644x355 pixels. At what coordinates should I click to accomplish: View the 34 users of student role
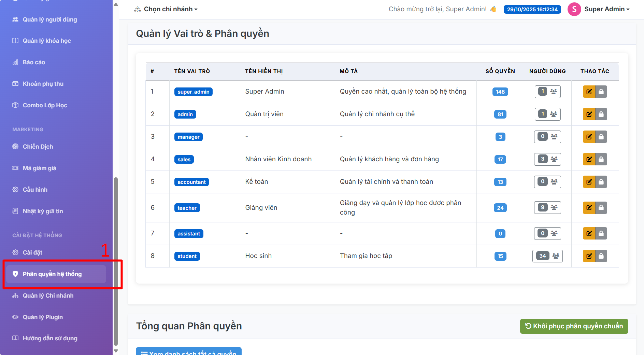(x=547, y=256)
